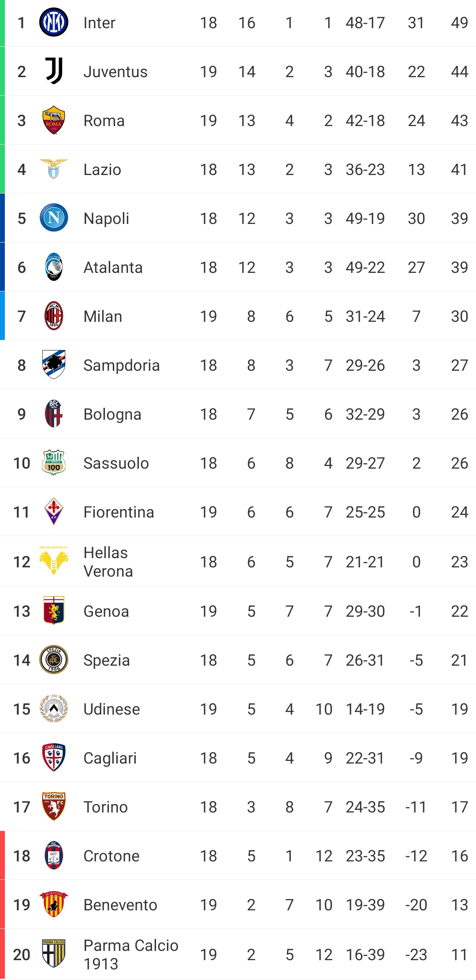
Task: Select the Milan red-black crest
Action: (54, 316)
